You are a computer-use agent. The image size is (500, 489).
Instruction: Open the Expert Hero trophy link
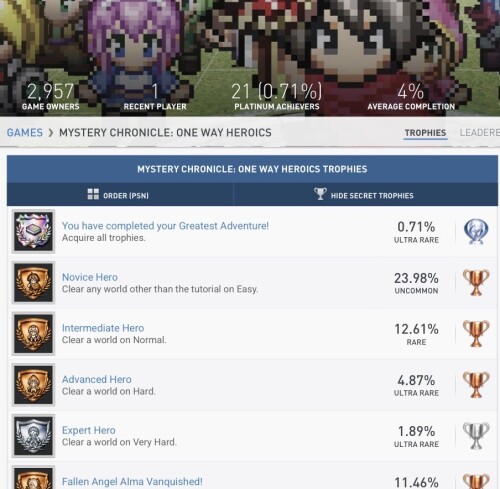pyautogui.click(x=89, y=430)
